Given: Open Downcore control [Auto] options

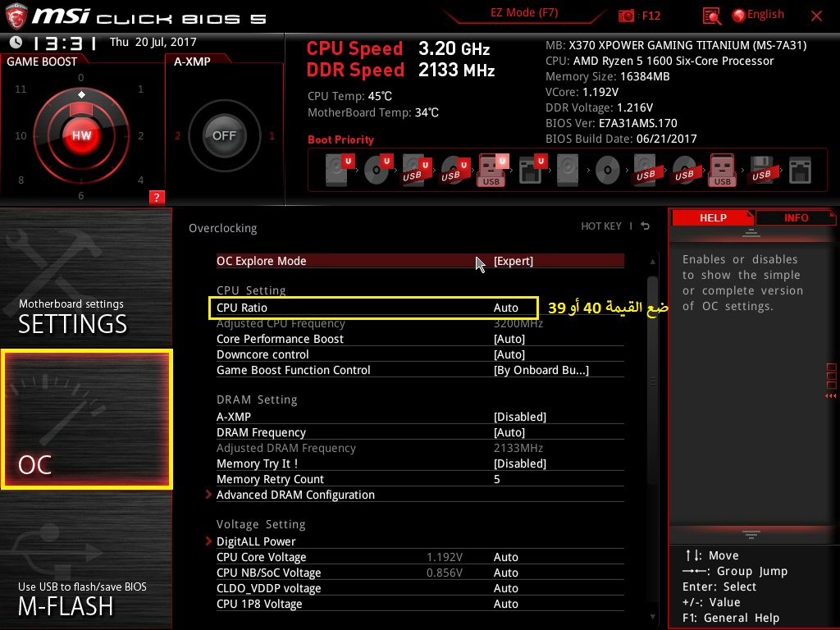Looking at the screenshot, I should click(x=509, y=354).
